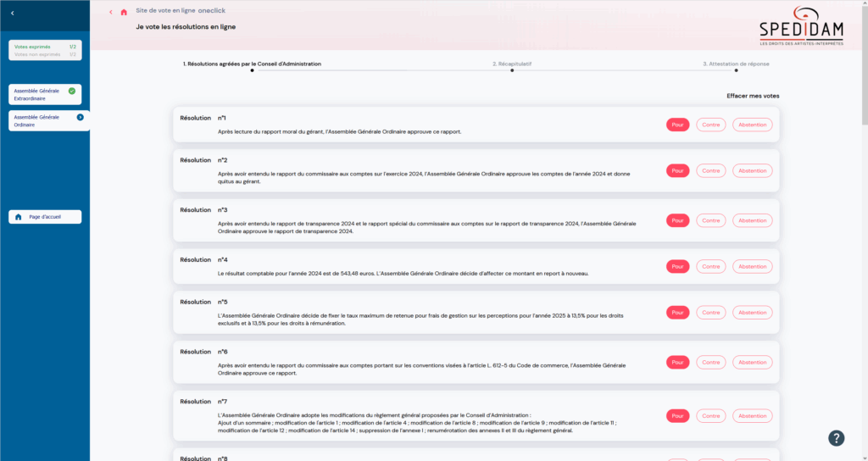
Task: Click green check on Assemblée Générale Extraordinaire
Action: (72, 91)
